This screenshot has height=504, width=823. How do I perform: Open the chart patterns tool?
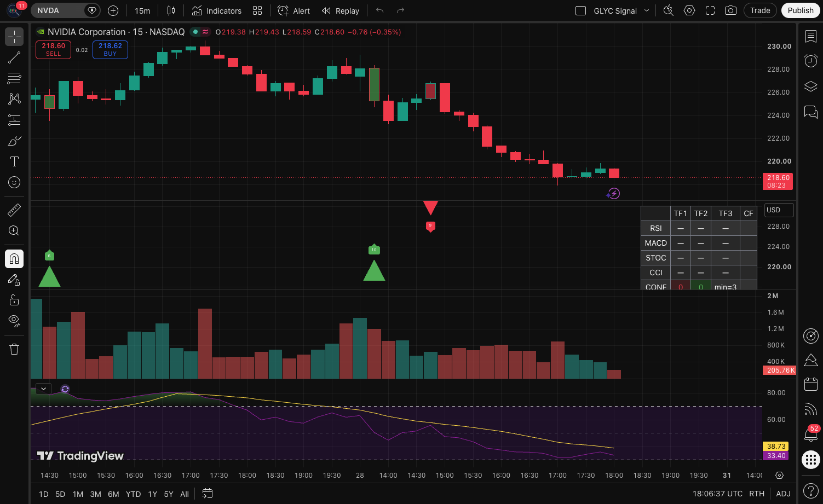click(x=14, y=99)
